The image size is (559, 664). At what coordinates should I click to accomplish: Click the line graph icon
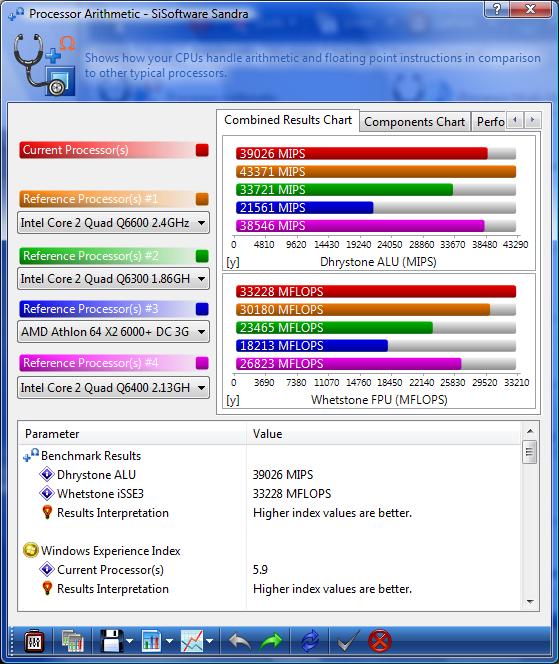191,641
